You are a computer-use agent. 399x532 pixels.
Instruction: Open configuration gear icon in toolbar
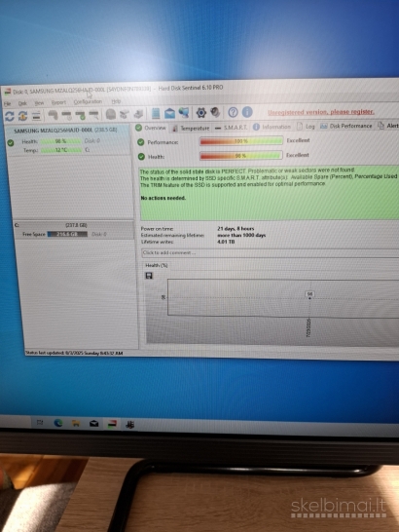(x=201, y=112)
